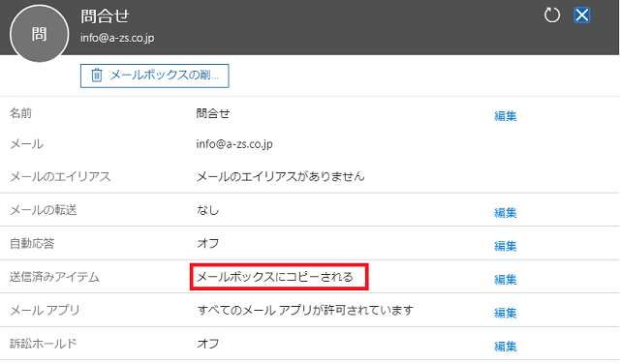Edit the 名前 field
The image size is (620, 364).
[x=506, y=116]
